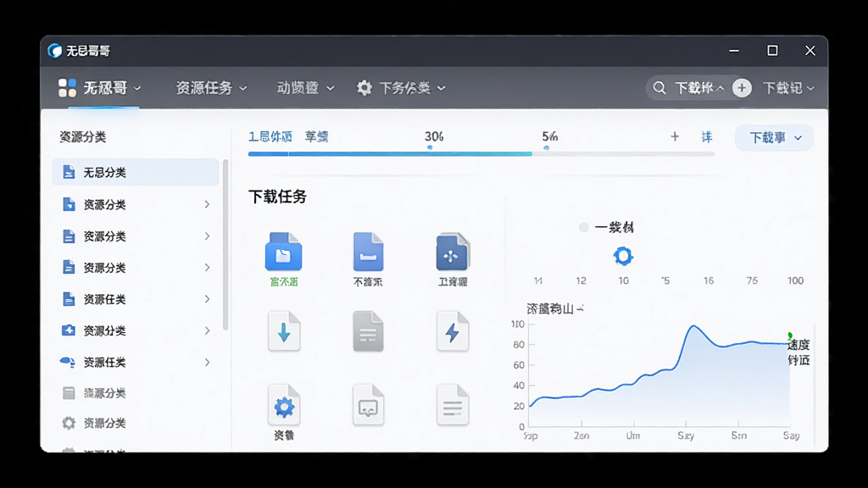
Task: Click the gray document icon in the download grid
Action: coord(368,331)
